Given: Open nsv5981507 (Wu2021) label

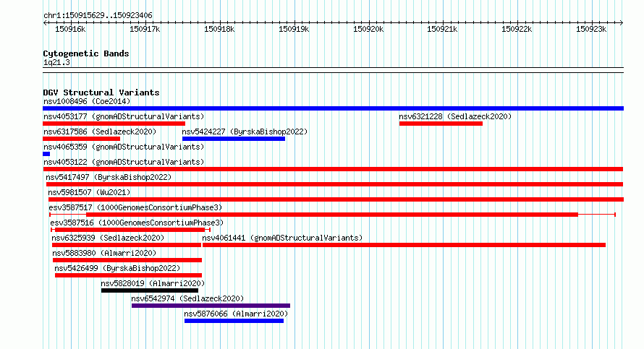Looking at the screenshot, I should [x=89, y=192].
